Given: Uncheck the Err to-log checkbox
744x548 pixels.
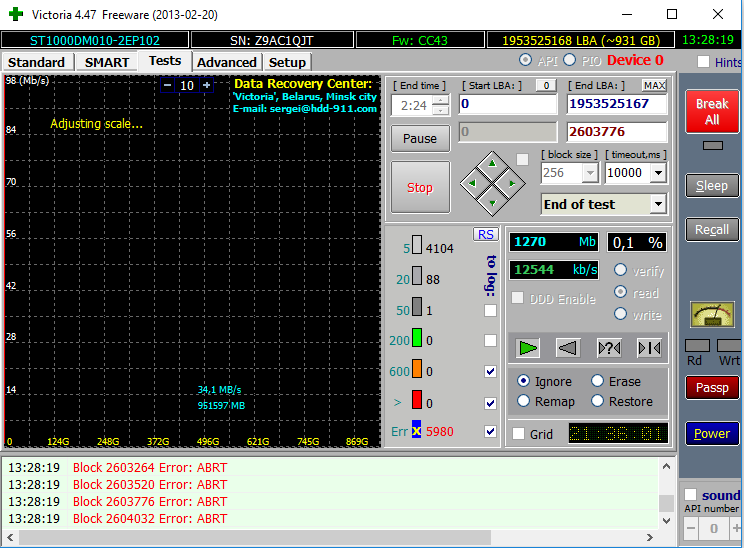Looking at the screenshot, I should tap(491, 431).
